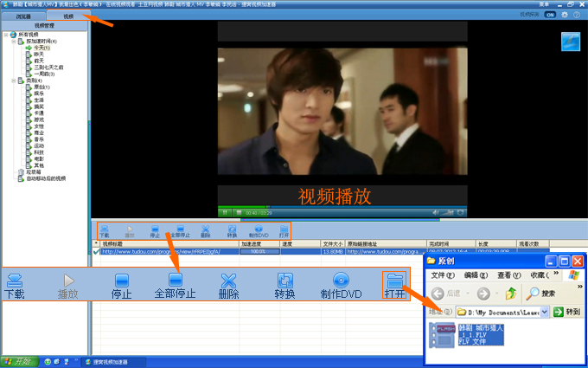Click the 搜索 search magnifier in 原创 window

pyautogui.click(x=532, y=294)
